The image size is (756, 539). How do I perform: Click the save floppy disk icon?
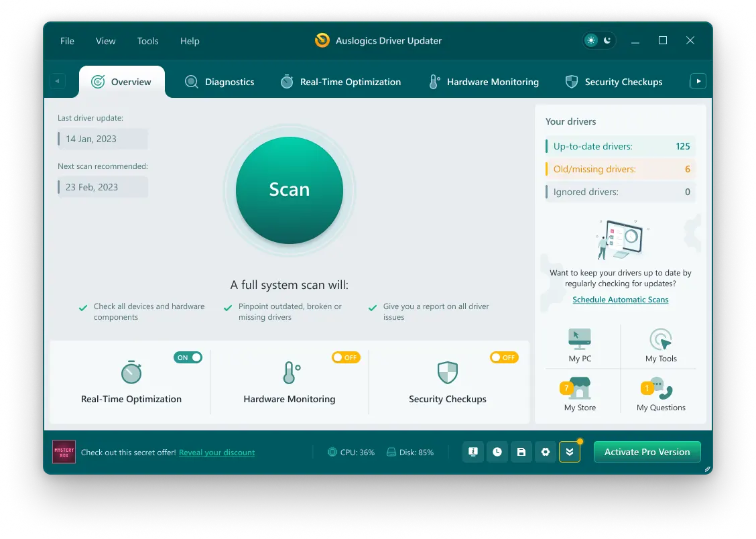click(521, 452)
